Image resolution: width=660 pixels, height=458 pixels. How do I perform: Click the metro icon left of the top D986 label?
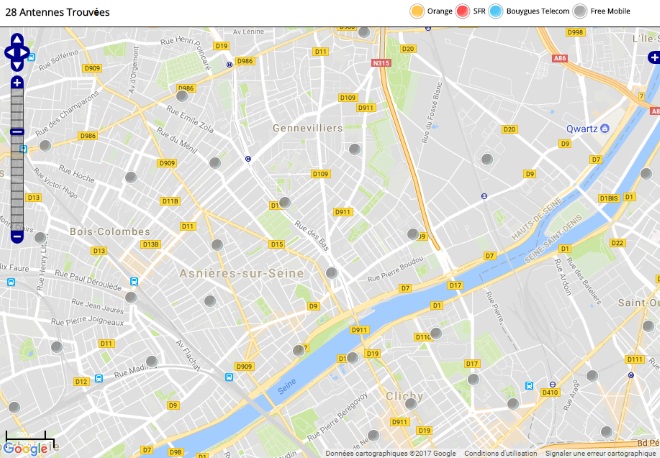229,65
